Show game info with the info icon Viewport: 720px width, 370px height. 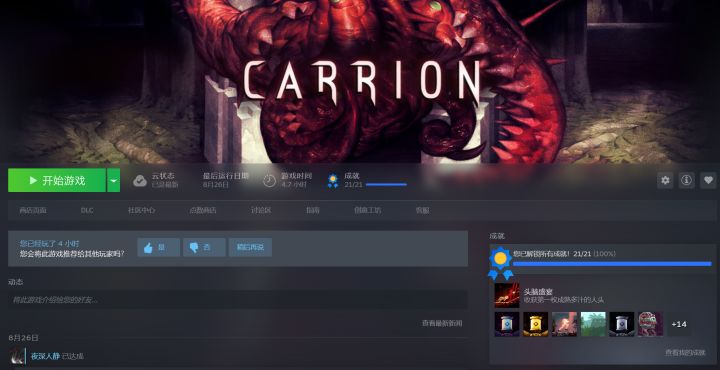tap(686, 180)
